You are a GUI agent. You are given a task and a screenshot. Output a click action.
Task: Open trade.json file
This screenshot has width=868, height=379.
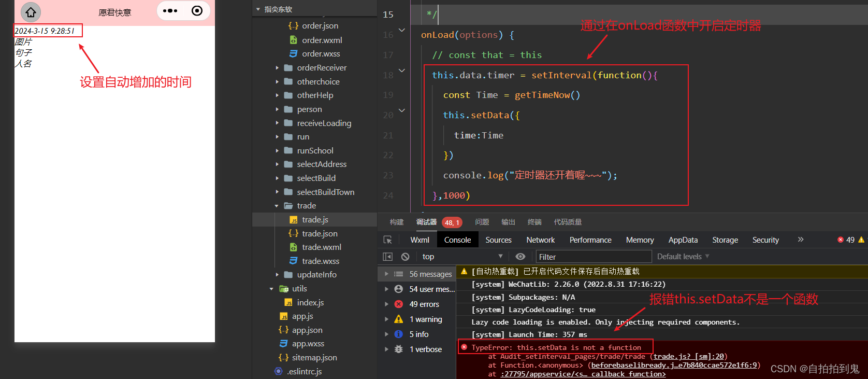tap(320, 234)
